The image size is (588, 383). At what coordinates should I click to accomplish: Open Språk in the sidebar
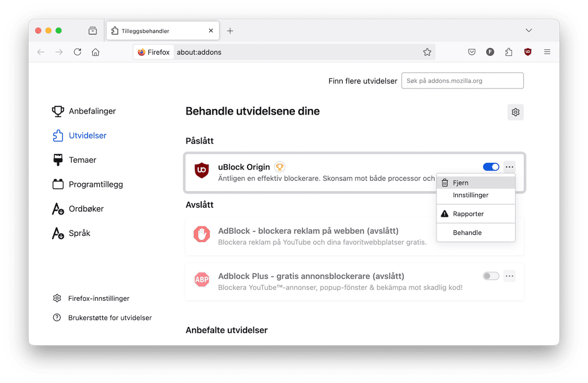point(71,233)
